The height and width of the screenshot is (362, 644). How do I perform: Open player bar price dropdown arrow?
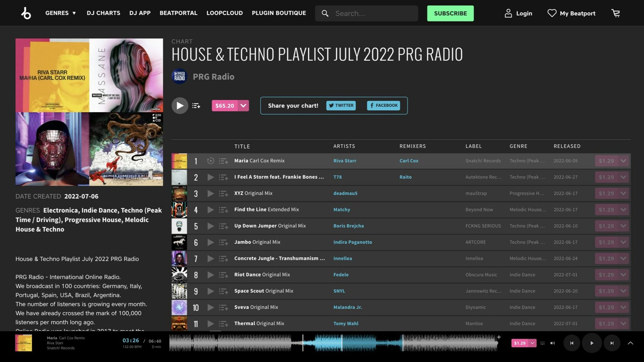click(x=532, y=343)
